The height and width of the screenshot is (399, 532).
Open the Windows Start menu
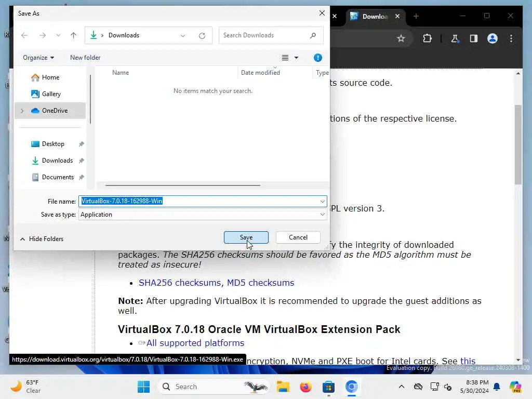tap(143, 387)
